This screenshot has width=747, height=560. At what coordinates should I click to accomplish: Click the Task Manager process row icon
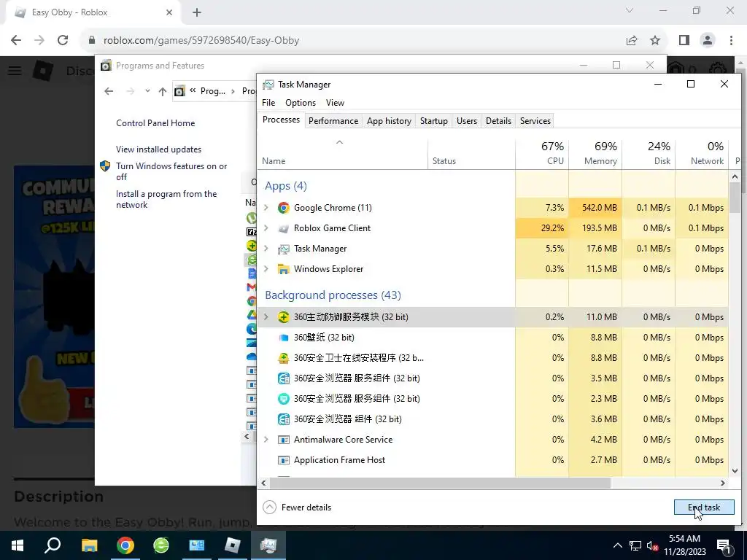click(x=284, y=249)
